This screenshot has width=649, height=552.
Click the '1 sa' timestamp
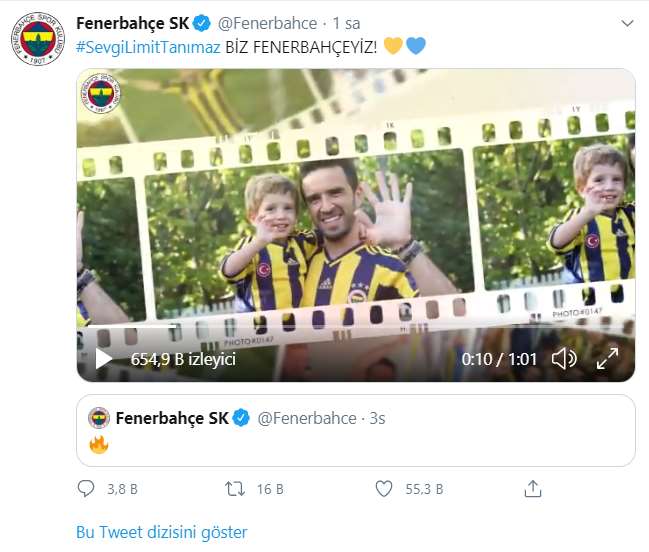pos(346,22)
